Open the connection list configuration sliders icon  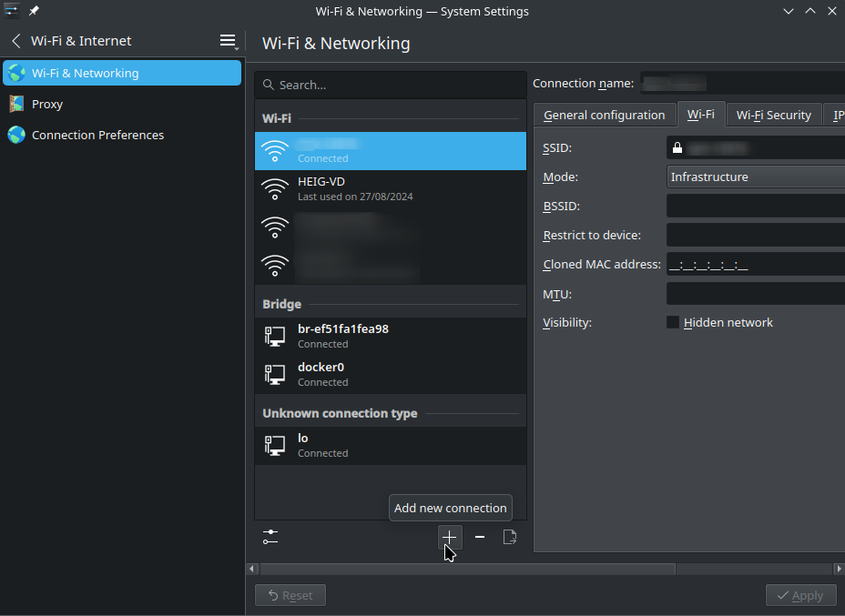pos(270,537)
